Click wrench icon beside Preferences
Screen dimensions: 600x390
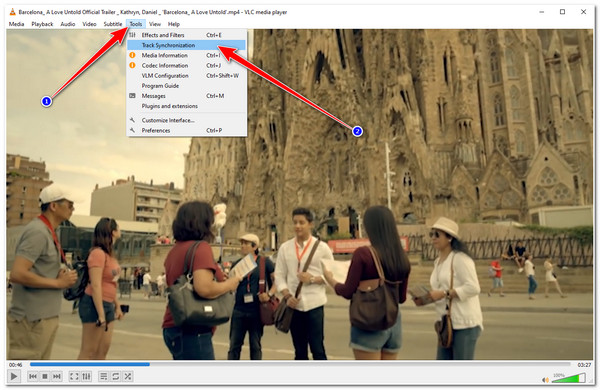click(x=132, y=131)
